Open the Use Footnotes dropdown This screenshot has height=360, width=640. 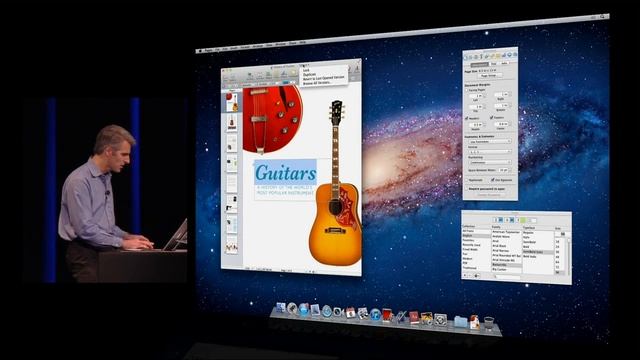pos(490,141)
